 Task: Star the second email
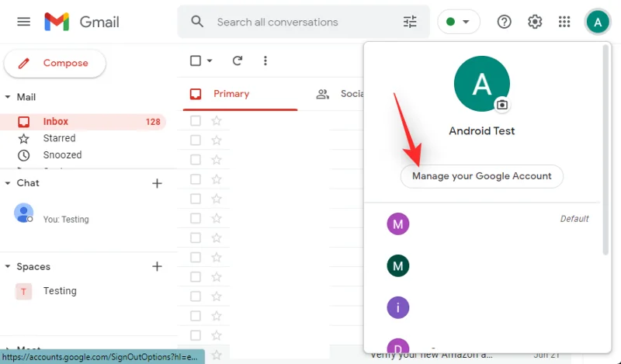pos(217,140)
